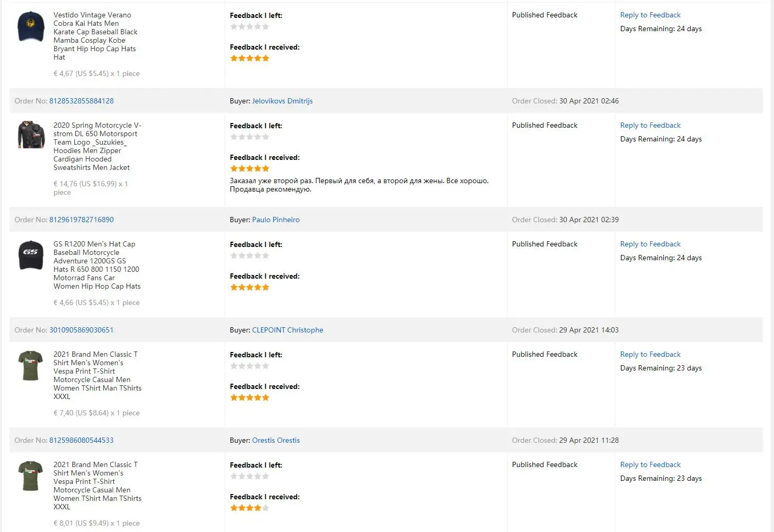Click the Suzuki hoodie jacket product image
774x532 pixels.
[x=31, y=135]
